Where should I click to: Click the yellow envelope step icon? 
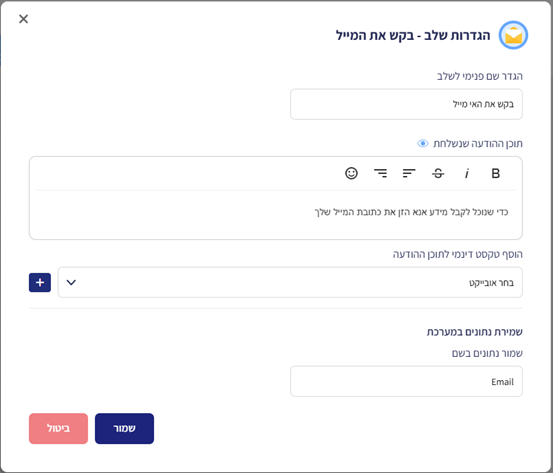(513, 35)
